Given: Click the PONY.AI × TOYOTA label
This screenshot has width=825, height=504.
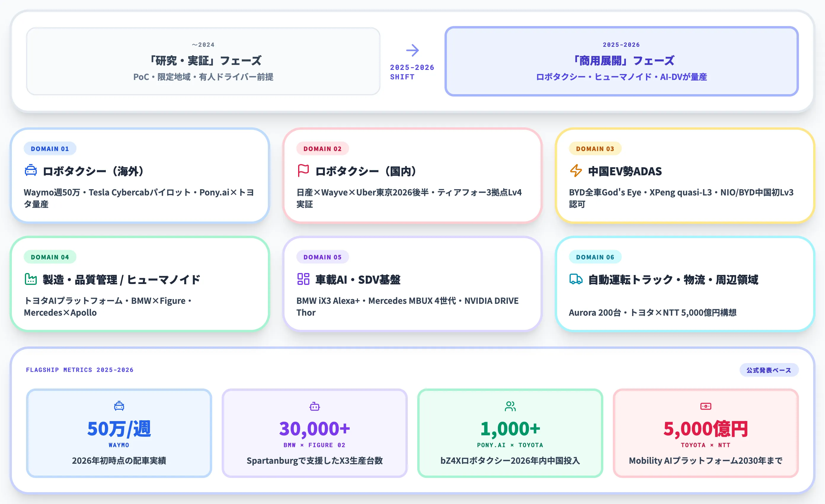Looking at the screenshot, I should [510, 445].
